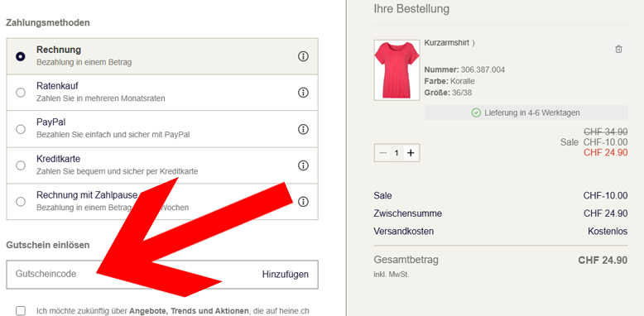This screenshot has height=316, width=644.
Task: Open info icon for Rechnung payment
Action: click(303, 56)
